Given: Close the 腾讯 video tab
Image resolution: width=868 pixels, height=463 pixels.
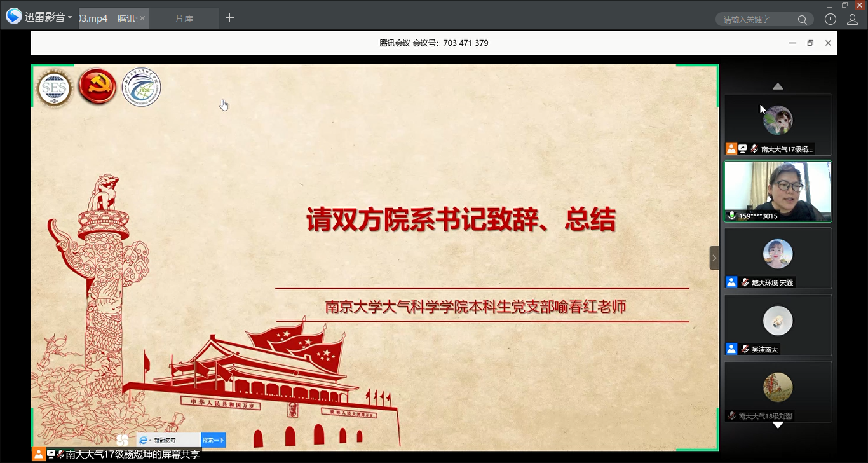Looking at the screenshot, I should click(142, 18).
